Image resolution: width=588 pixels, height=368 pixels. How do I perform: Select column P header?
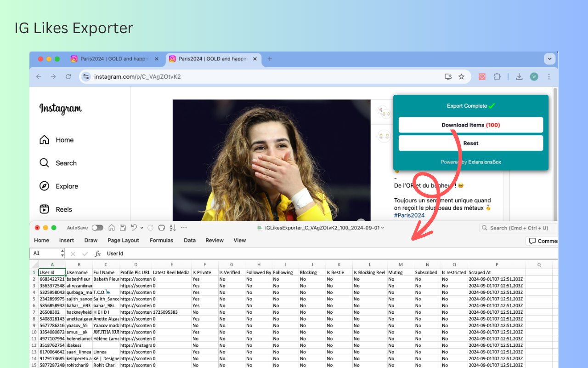click(x=497, y=264)
